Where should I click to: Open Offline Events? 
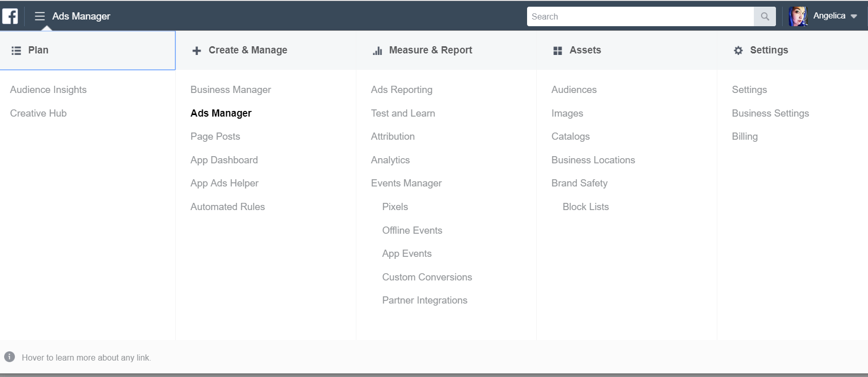coord(412,231)
